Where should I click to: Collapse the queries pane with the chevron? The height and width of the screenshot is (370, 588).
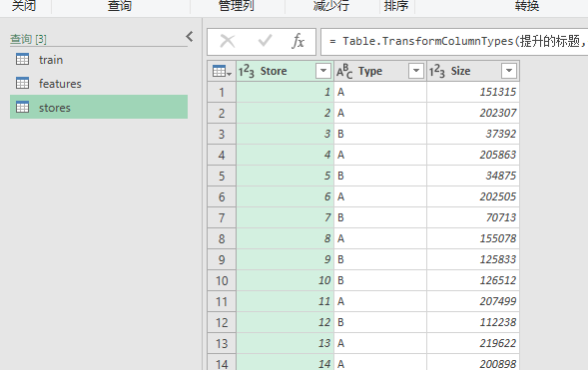tap(190, 37)
